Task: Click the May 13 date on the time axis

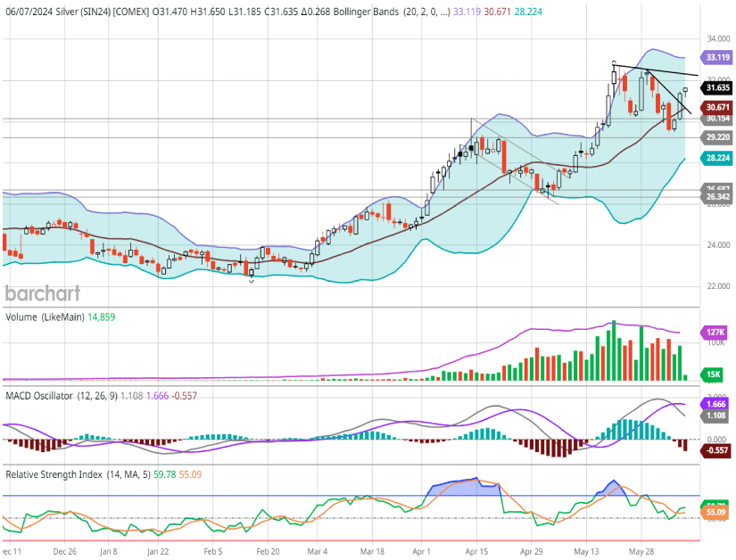Action: point(586,552)
